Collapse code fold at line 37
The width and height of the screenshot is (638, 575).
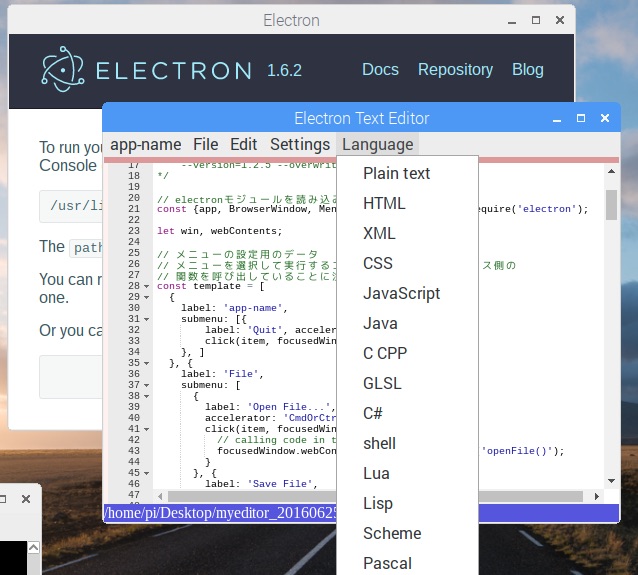pyautogui.click(x=146, y=385)
